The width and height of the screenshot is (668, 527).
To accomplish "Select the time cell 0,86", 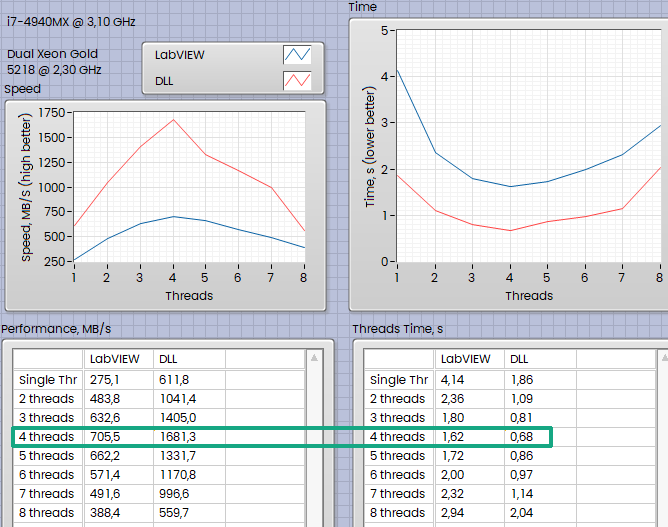I will coord(540,456).
